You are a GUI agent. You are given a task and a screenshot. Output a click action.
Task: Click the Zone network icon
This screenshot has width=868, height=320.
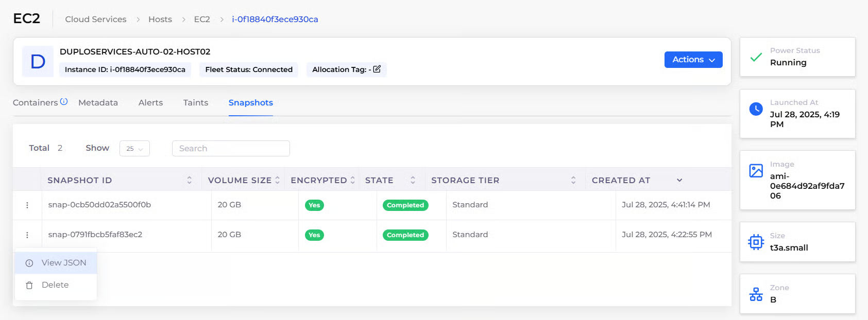(756, 294)
